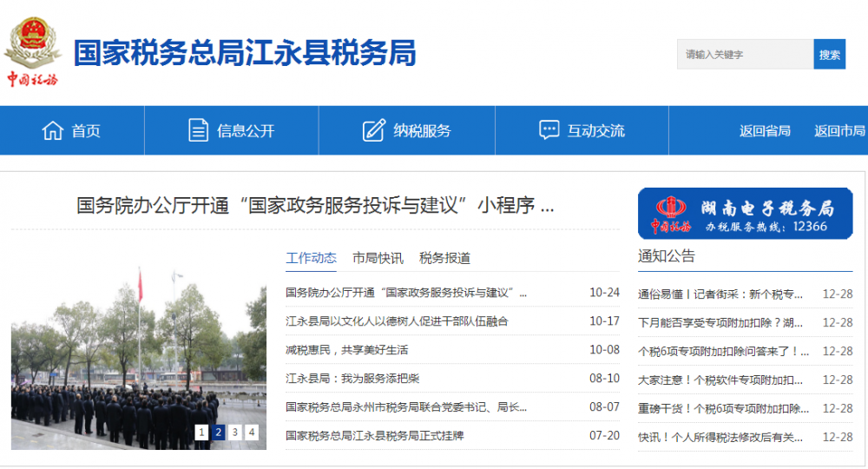This screenshot has height=469, width=868.
Task: Open the 税务报道 tab
Action: coord(444,258)
